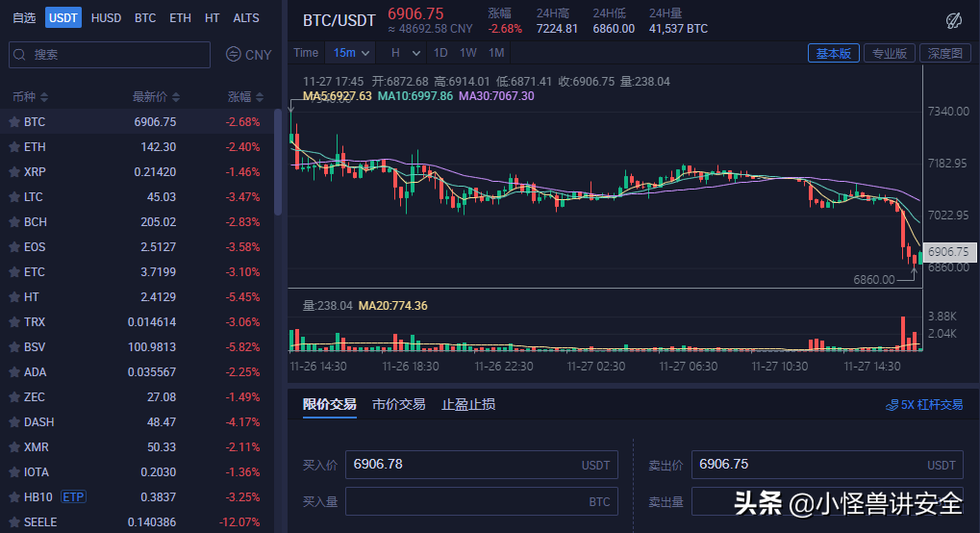The height and width of the screenshot is (533, 980).
Task: Star the ADA coin
Action: (13, 372)
